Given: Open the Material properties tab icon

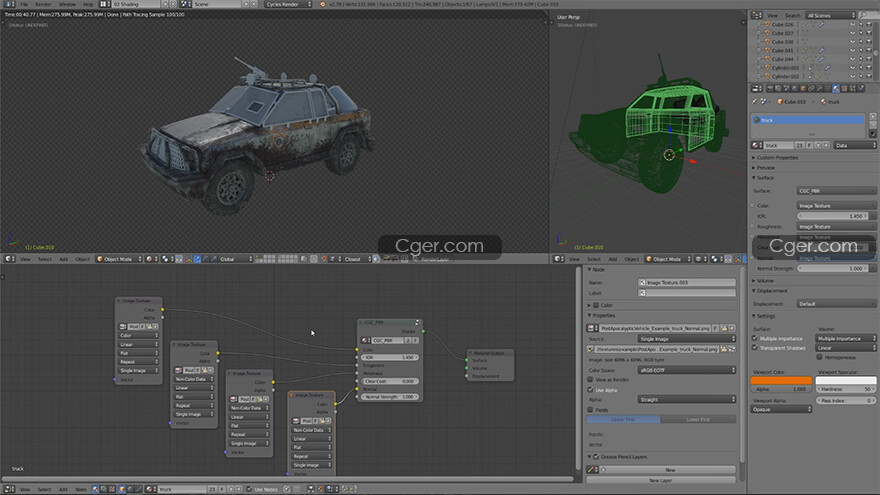Looking at the screenshot, I should pos(836,88).
